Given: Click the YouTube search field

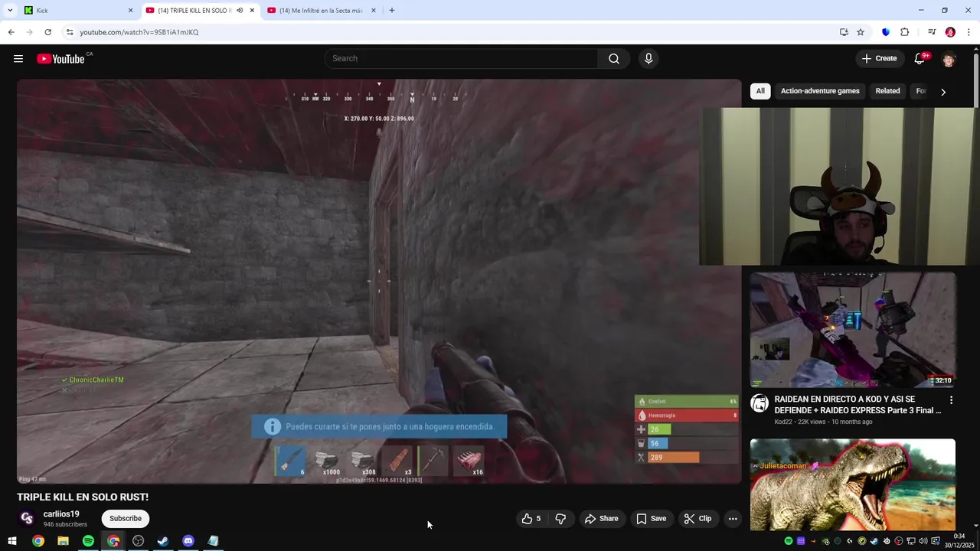Looking at the screenshot, I should 462,59.
